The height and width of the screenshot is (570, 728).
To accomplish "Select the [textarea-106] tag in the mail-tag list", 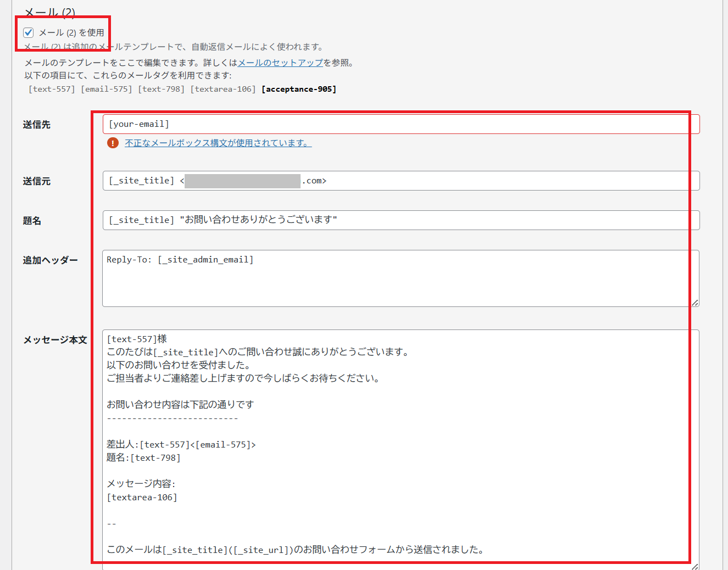I will (223, 89).
